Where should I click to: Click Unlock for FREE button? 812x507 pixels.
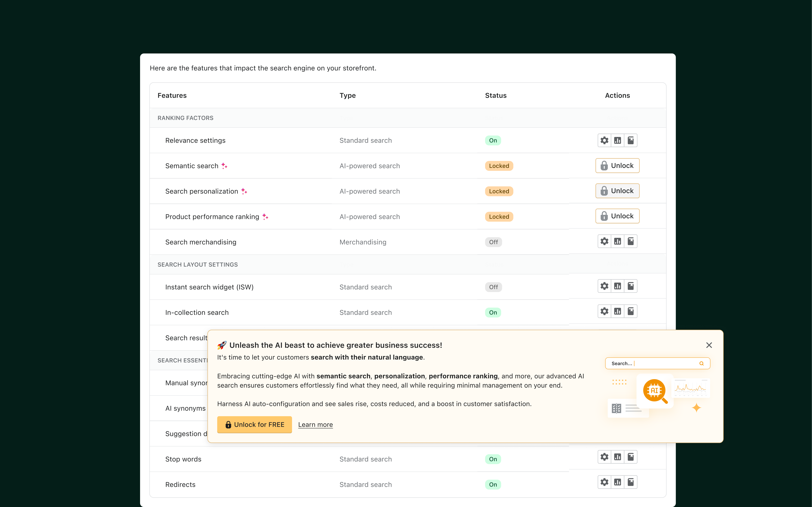coord(254,424)
